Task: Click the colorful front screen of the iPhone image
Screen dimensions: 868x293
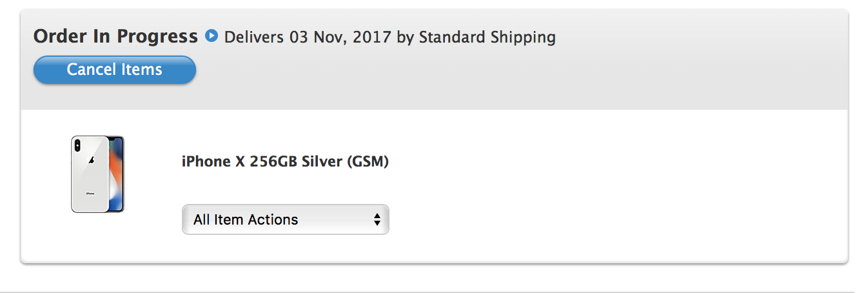Action: click(x=115, y=173)
